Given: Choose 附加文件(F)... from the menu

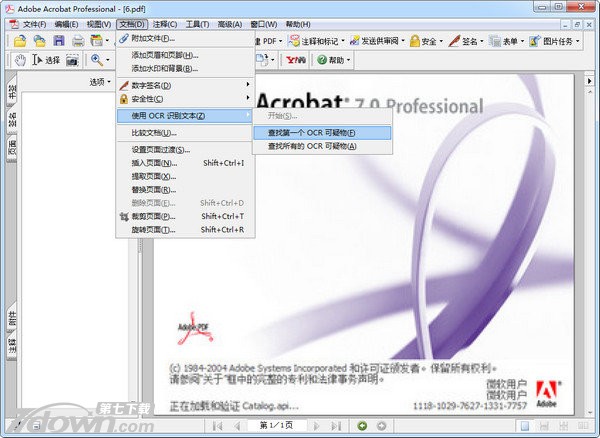Looking at the screenshot, I should point(186,38).
